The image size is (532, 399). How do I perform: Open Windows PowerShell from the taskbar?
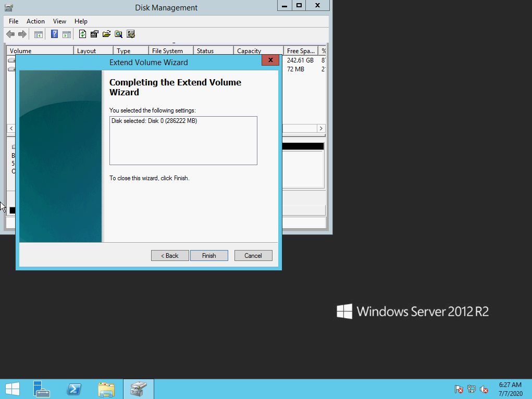tap(74, 389)
